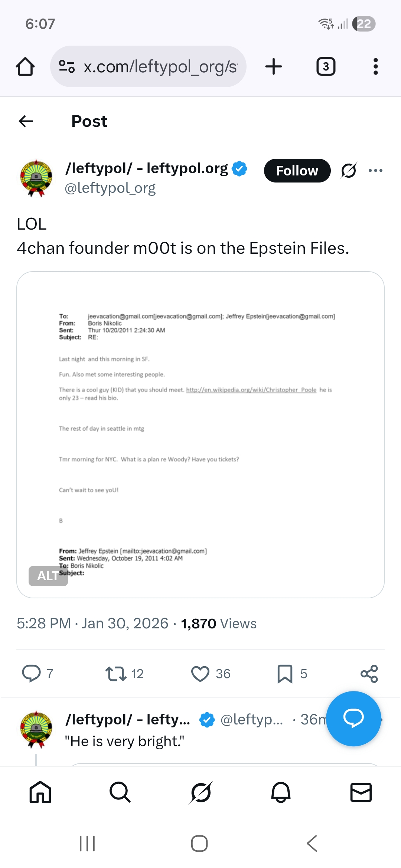Click the Grok icon next to Follow

point(349,171)
